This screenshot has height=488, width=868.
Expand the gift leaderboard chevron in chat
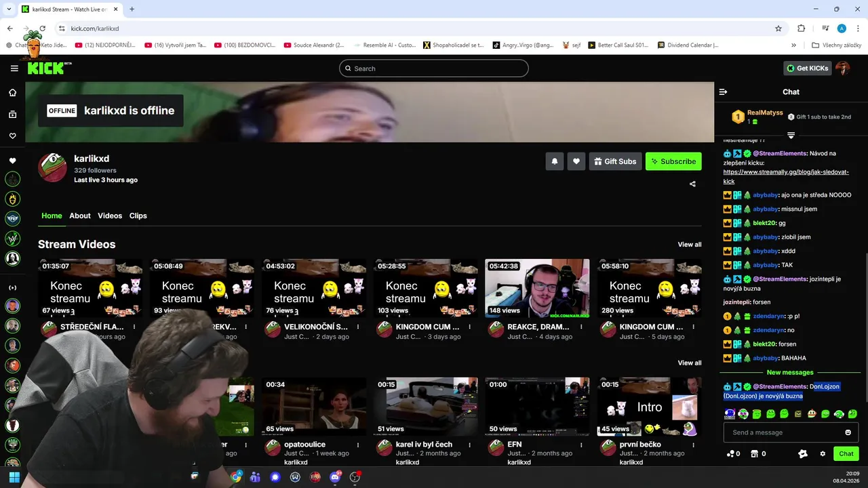tap(791, 136)
